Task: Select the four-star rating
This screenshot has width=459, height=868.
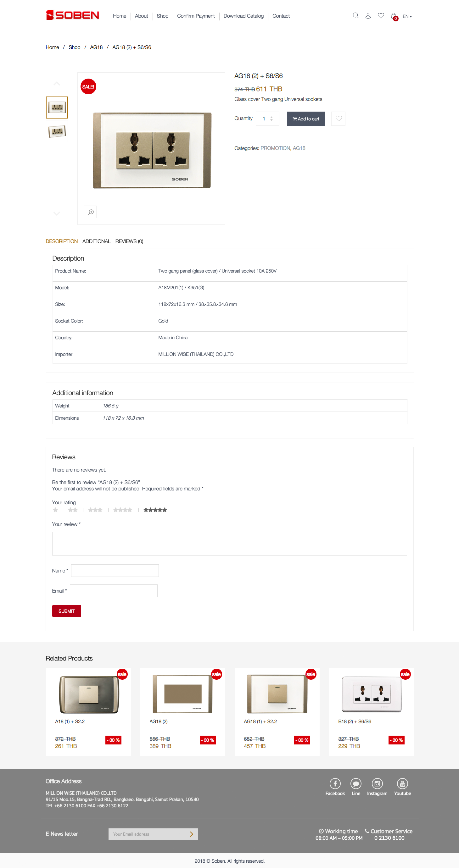Action: 123,510
